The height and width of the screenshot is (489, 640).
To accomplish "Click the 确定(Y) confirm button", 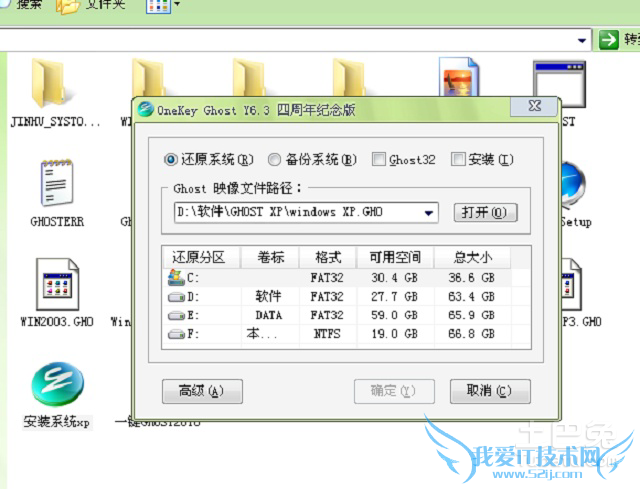I will 394,391.
